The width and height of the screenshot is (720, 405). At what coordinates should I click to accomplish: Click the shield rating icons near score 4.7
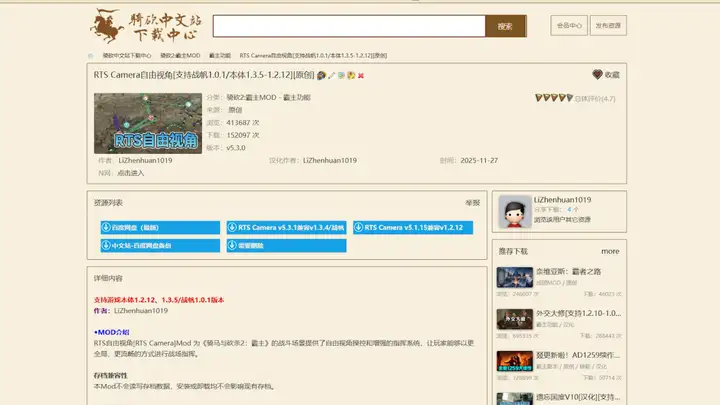pyautogui.click(x=554, y=98)
